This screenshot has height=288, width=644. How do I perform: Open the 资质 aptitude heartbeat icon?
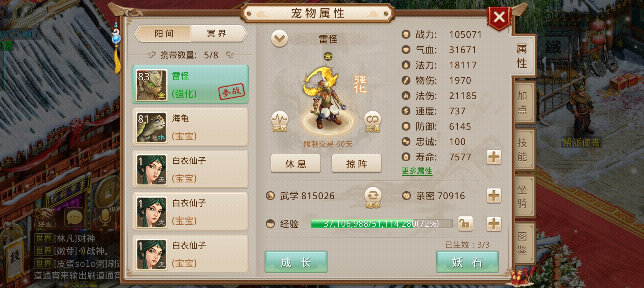[x=280, y=121]
